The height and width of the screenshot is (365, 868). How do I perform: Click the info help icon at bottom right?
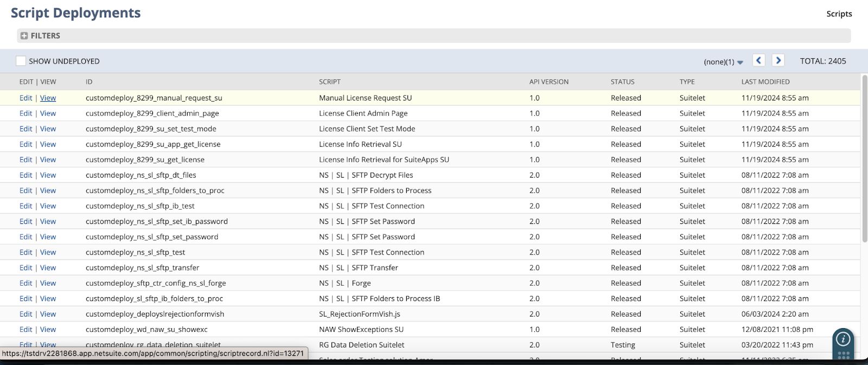coord(843,339)
